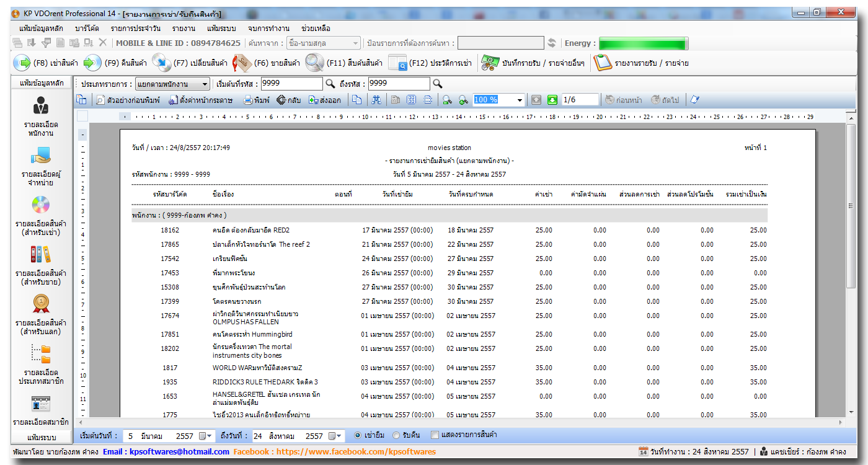Open the รายการประจำวัน menu
Viewport: 868px width, 465px height.
point(136,29)
